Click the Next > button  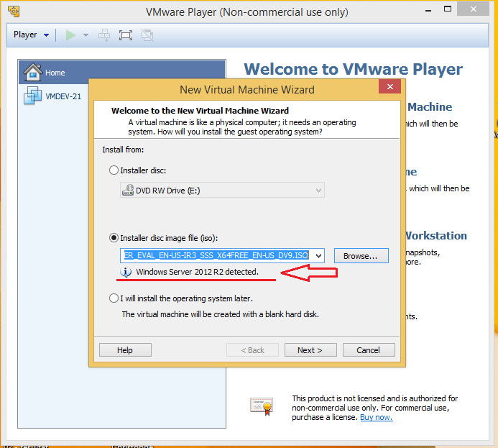pyautogui.click(x=310, y=349)
